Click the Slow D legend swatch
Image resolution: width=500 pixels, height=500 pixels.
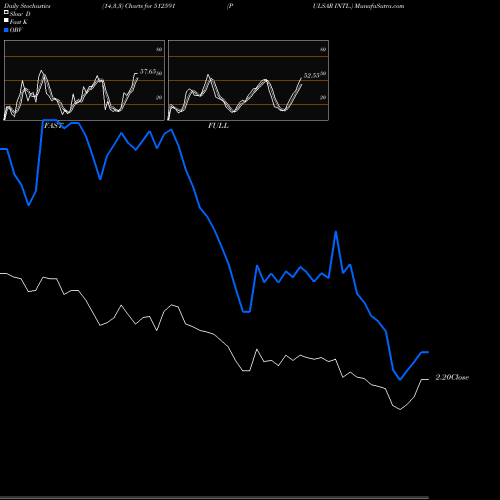click(6, 12)
